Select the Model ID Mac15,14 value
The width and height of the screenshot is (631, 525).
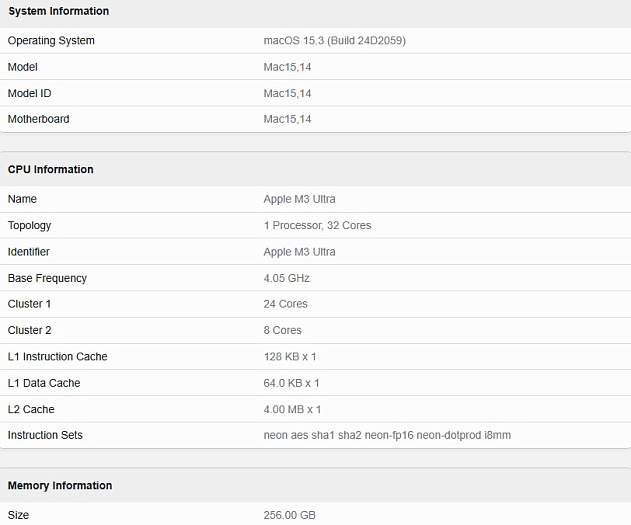(287, 93)
